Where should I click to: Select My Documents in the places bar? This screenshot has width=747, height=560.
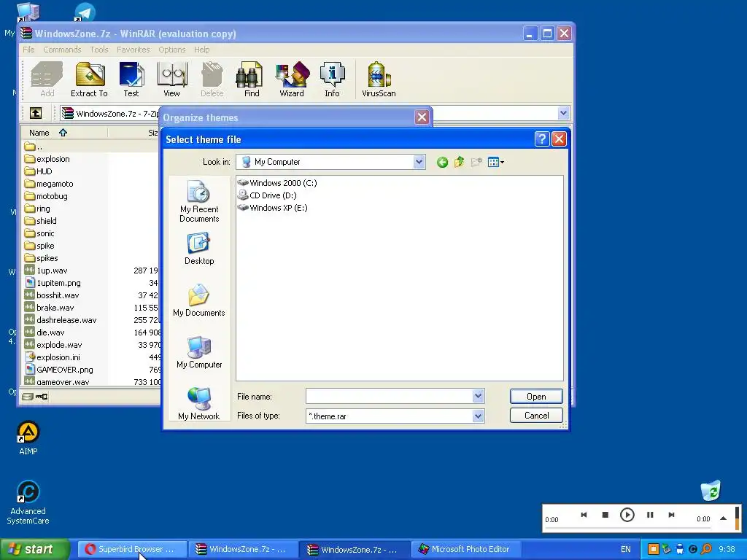[199, 300]
